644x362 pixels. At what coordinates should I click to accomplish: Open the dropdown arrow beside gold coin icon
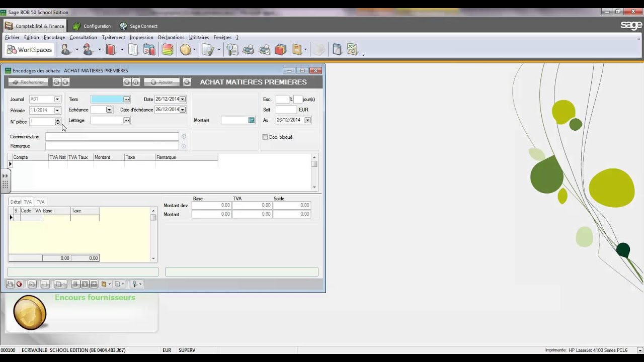[x=195, y=50]
